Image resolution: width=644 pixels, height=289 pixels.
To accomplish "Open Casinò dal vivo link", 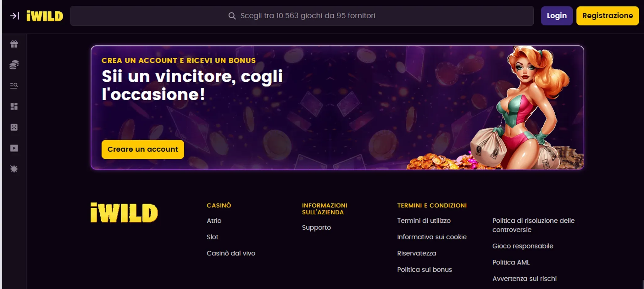I will point(231,254).
